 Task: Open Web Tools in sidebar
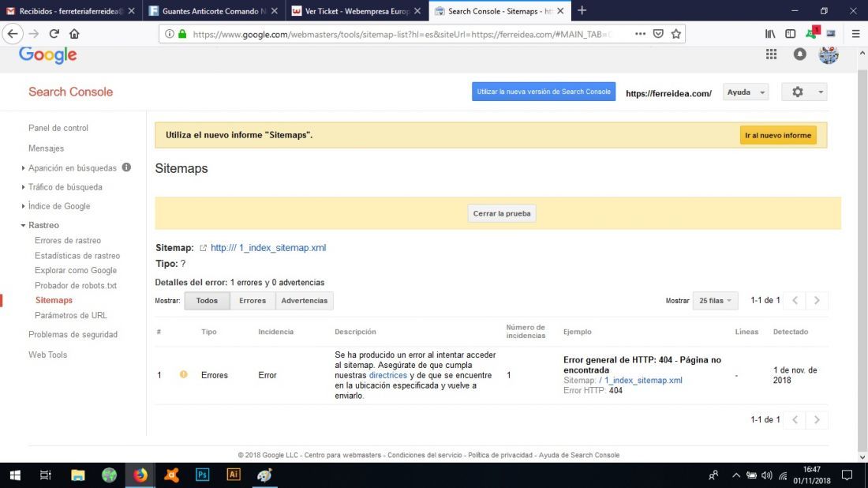47,355
